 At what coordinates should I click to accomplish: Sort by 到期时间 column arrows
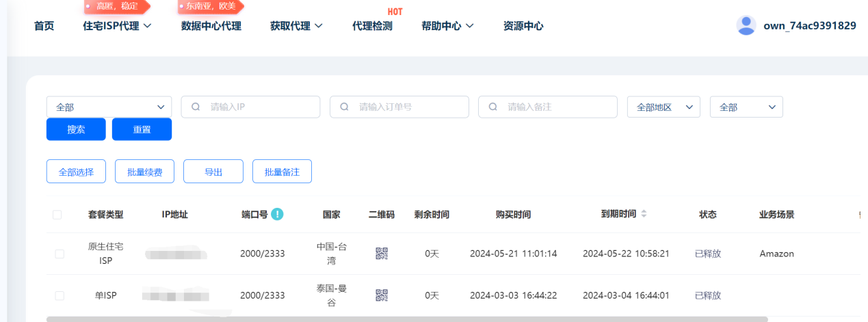[644, 214]
